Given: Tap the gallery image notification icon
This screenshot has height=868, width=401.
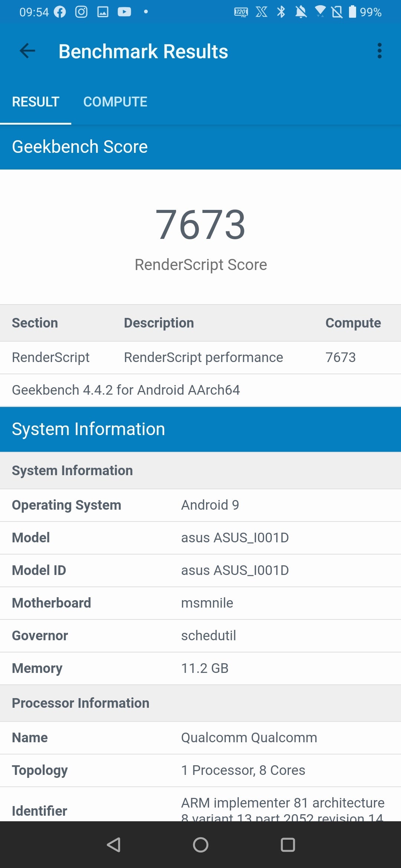Looking at the screenshot, I should 103,12.
